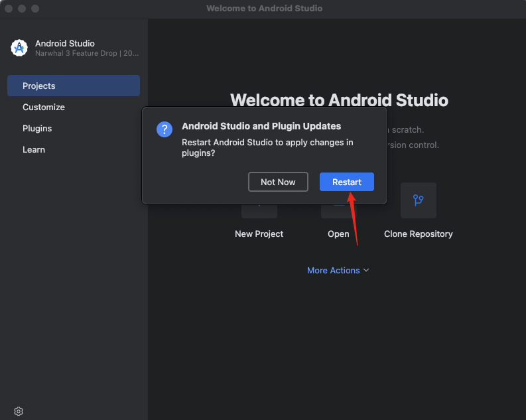The image size is (526, 420).
Task: Open the settings gear icon in the sidebar
Action: 19,411
